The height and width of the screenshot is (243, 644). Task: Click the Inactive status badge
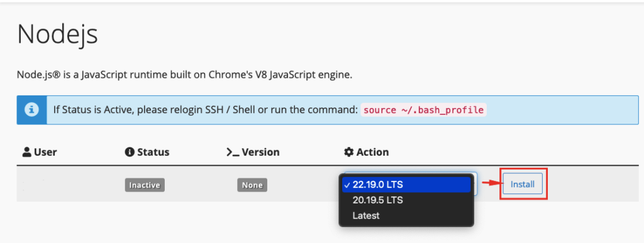(x=145, y=185)
